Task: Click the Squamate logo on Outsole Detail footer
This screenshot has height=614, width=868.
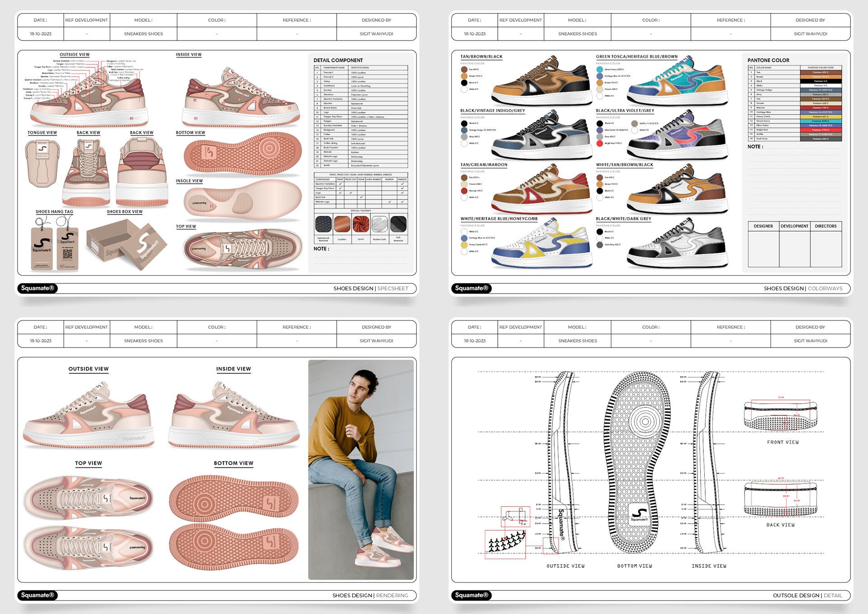Action: [x=472, y=595]
